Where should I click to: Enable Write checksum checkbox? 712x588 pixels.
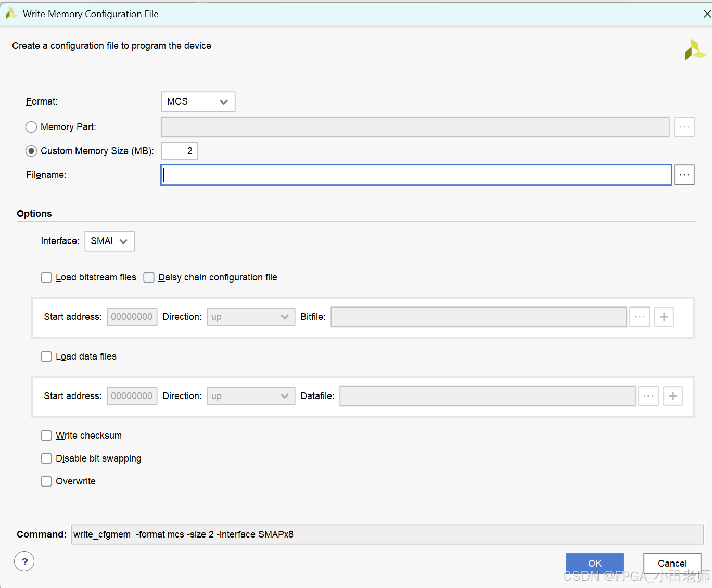click(46, 436)
